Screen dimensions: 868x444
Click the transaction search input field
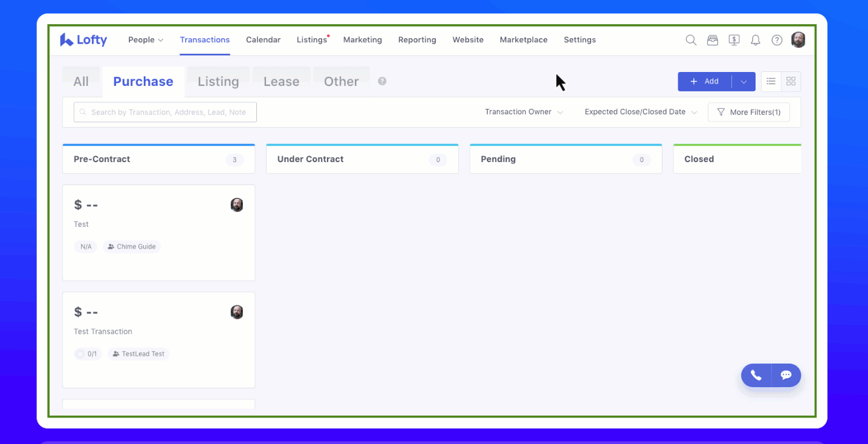pyautogui.click(x=165, y=112)
